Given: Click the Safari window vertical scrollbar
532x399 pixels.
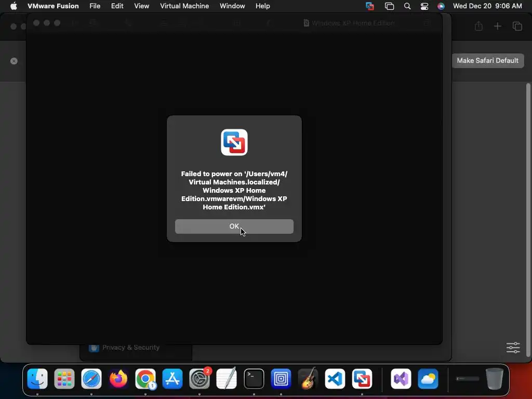Looking at the screenshot, I should click(x=528, y=220).
